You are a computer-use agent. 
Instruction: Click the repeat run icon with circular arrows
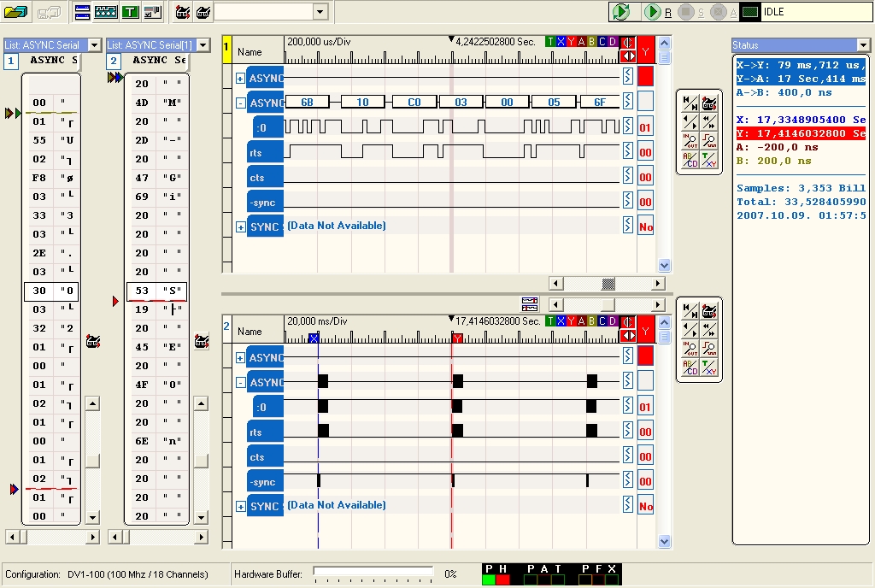tap(621, 12)
